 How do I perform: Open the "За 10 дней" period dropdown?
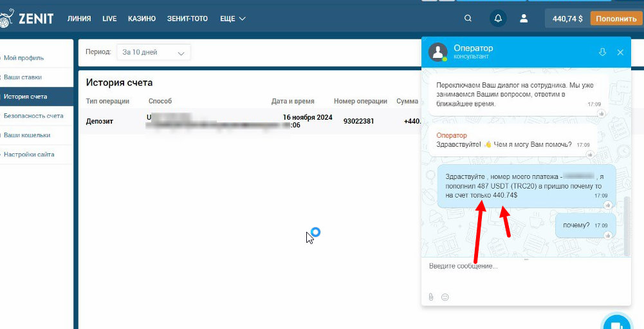coord(154,53)
